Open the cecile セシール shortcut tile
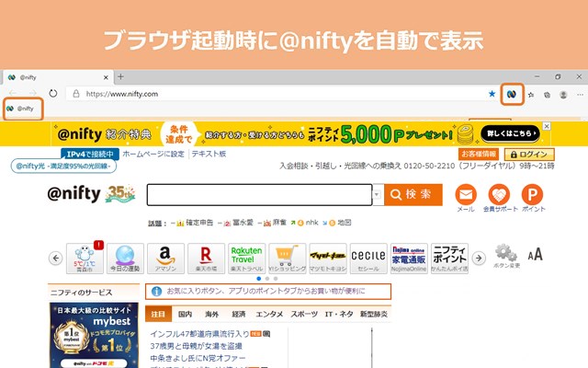 368,259
